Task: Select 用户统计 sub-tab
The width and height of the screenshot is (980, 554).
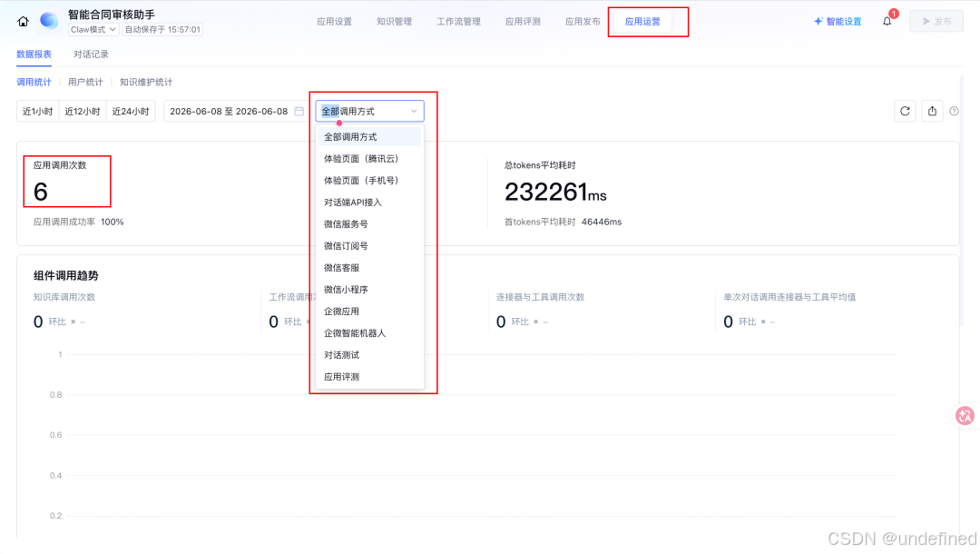Action: tap(85, 82)
